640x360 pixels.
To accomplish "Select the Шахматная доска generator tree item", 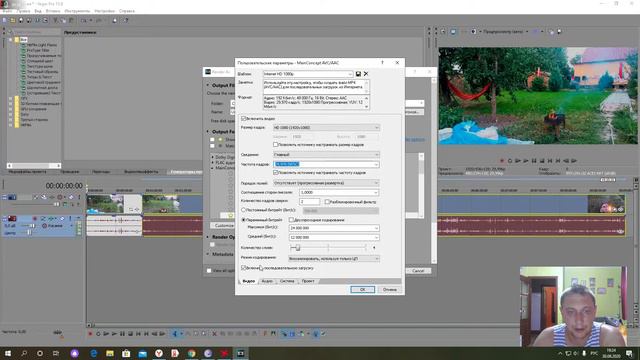I will [42, 87].
